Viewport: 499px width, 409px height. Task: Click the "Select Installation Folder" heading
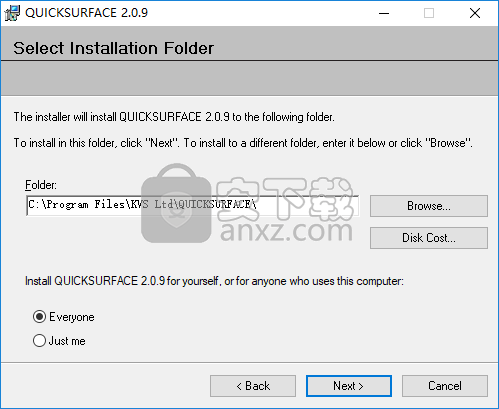(x=113, y=48)
